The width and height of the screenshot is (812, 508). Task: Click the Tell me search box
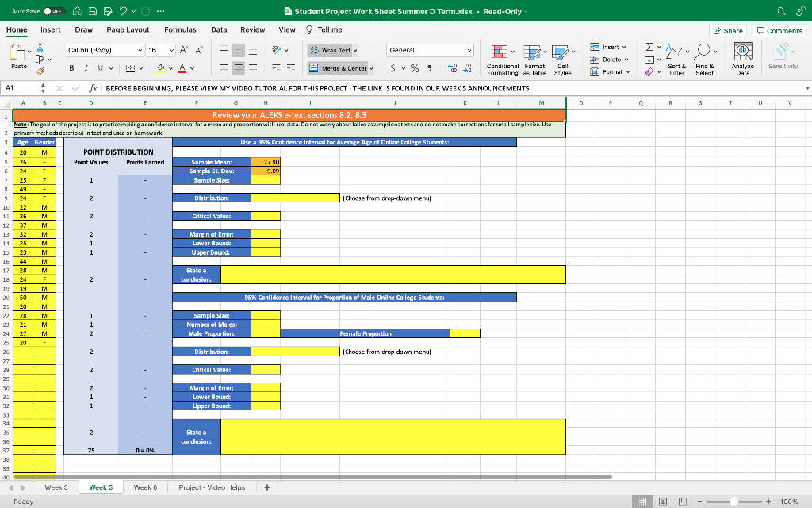(x=324, y=29)
